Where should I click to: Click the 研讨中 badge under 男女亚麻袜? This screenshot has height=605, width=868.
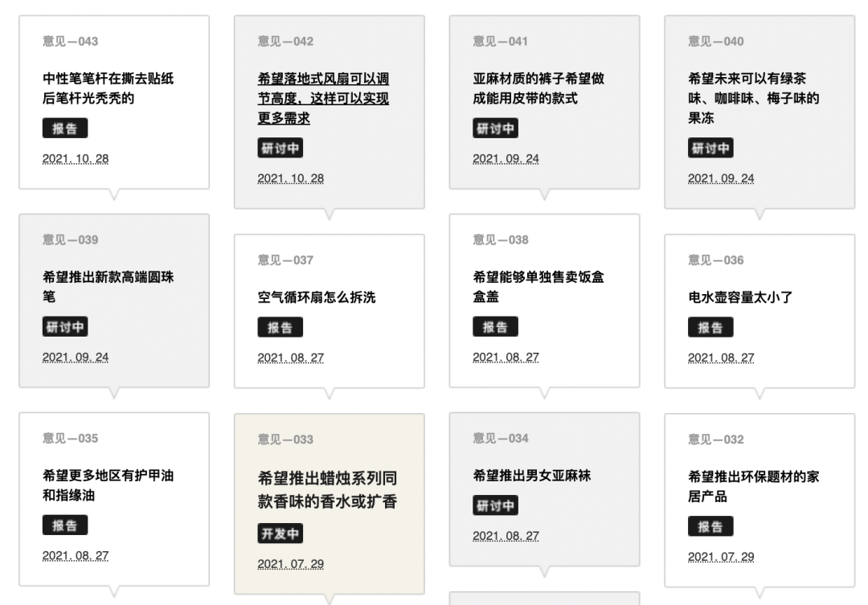[x=495, y=505]
